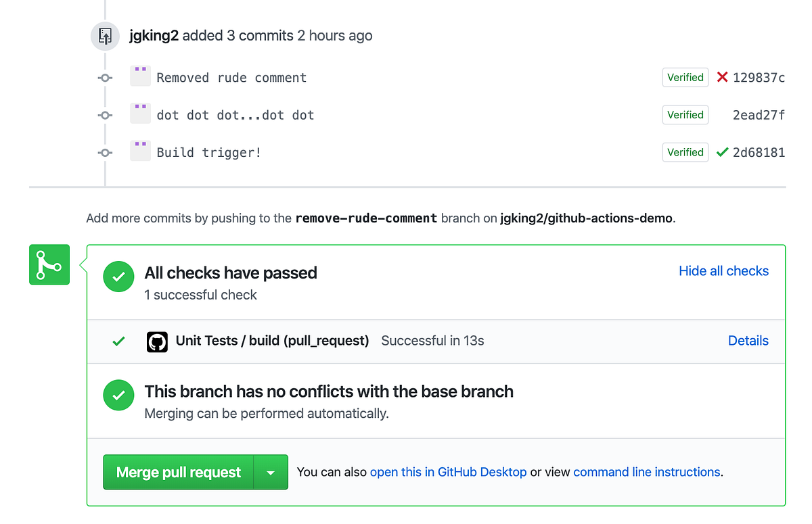Click the commit node icon for Build trigger!
Viewport: 812px width, 524px height.
point(105,152)
